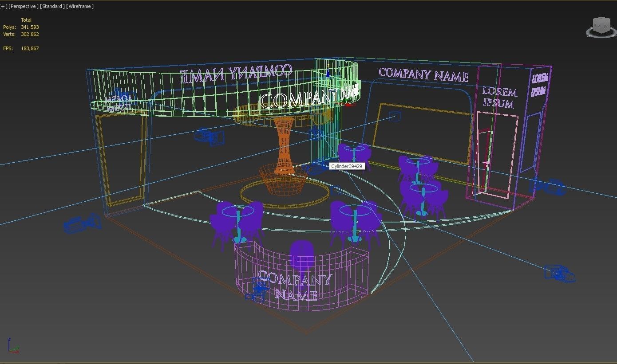Click Cylinder39429 shown in the tooltip

347,166
